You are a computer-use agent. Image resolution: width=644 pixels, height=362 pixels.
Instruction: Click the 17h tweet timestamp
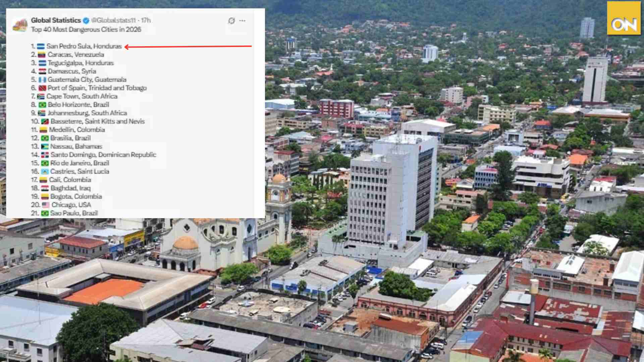[x=146, y=20]
